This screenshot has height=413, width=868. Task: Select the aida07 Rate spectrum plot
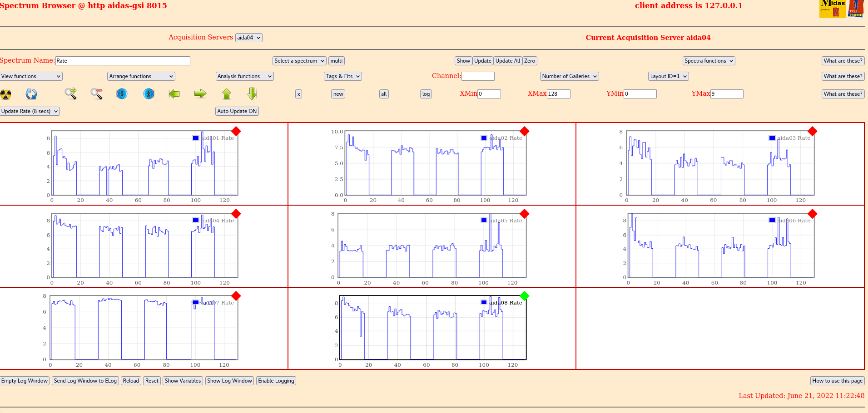(144, 328)
